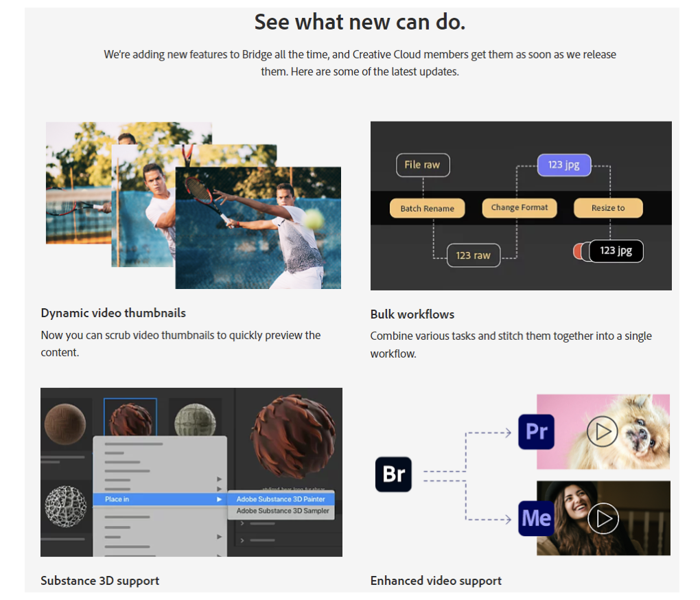Select the Batch Rename workflow step
The width and height of the screenshot is (700, 600).
tap(427, 208)
